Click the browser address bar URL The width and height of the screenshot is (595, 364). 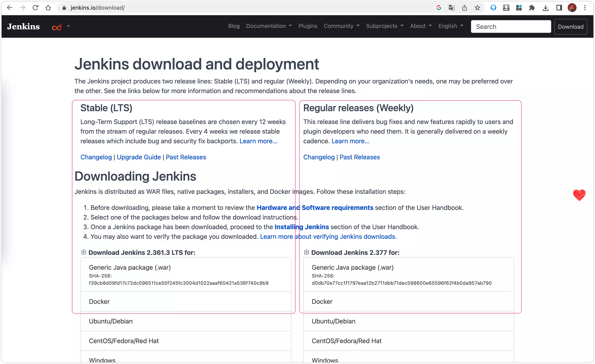[x=98, y=8]
